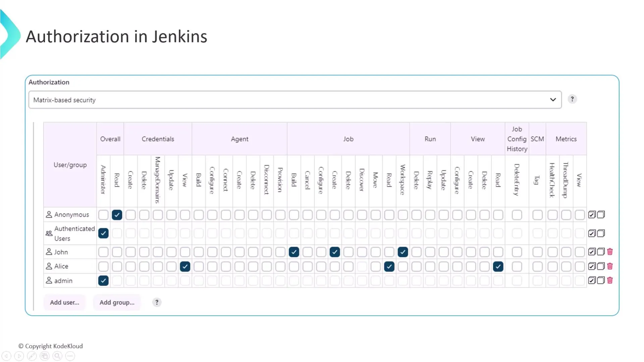Enable Job Delete permission for Alice
The image size is (644, 362).
pyautogui.click(x=348, y=266)
